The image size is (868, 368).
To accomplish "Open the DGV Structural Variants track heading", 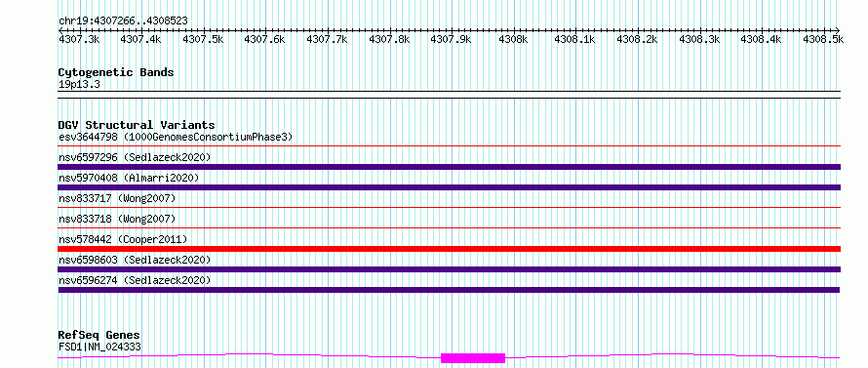I will point(137,125).
